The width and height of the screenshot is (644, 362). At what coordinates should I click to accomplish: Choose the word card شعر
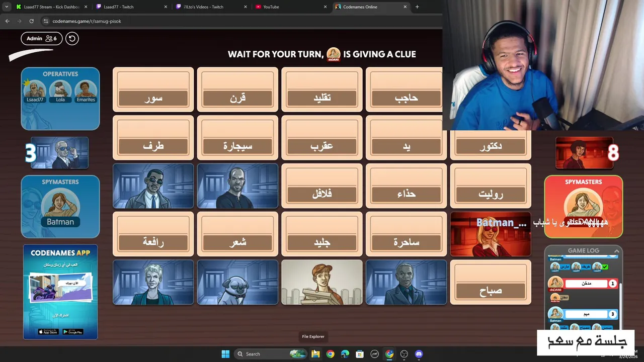tap(237, 234)
